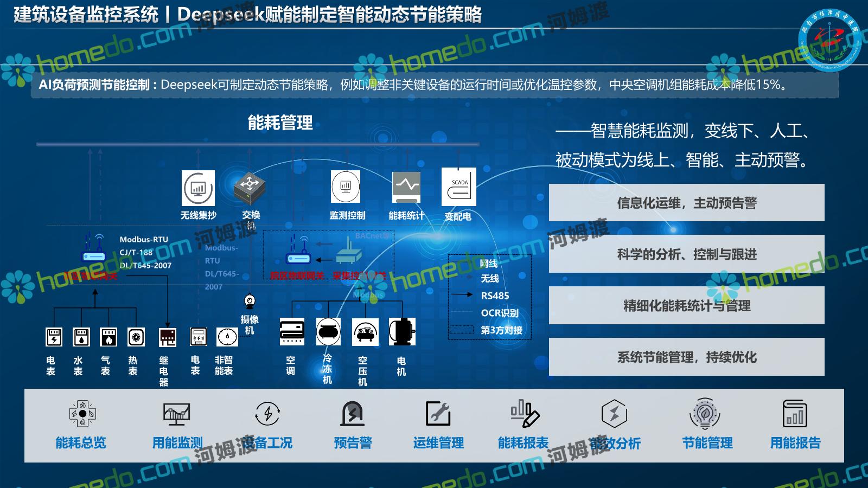Select the 设备工况 lightning cycle icon
868x488 pixels.
point(267,414)
